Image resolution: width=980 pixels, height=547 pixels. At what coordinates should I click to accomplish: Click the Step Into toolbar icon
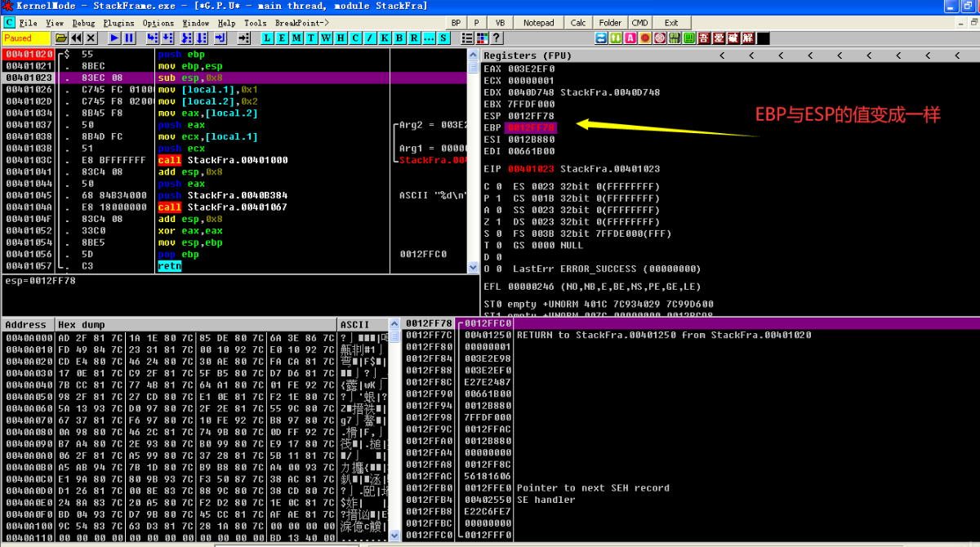coord(153,38)
